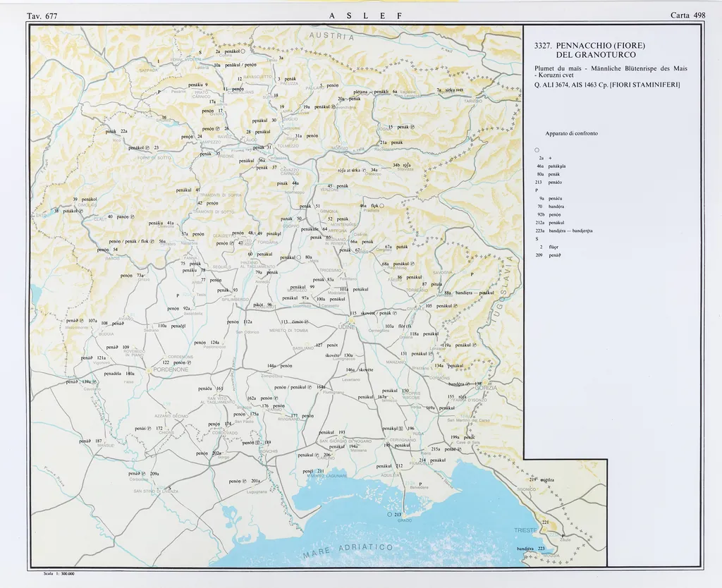The image size is (722, 588).
Task: Select the AUSTRIA country label
Action: (x=330, y=36)
